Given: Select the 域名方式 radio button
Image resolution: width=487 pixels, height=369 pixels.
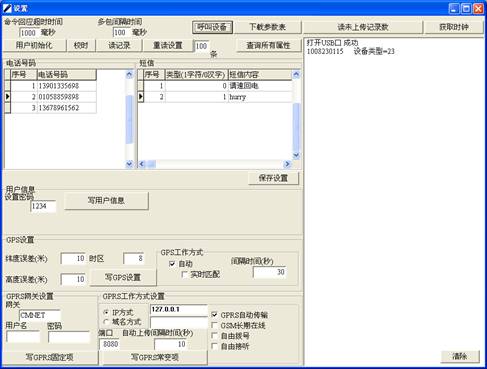Looking at the screenshot, I should [106, 322].
